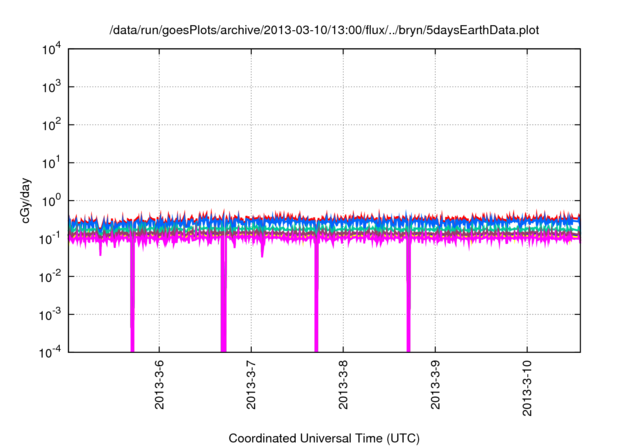Click the cGy/day axis title

coord(26,200)
